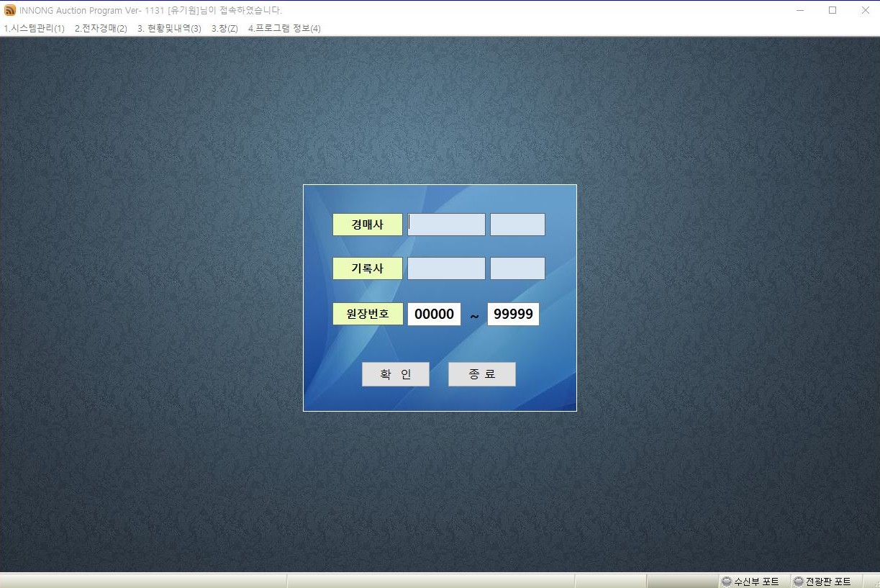The height and width of the screenshot is (588, 880).
Task: Click the 전광판 포트 status indicator icon
Action: click(x=798, y=582)
